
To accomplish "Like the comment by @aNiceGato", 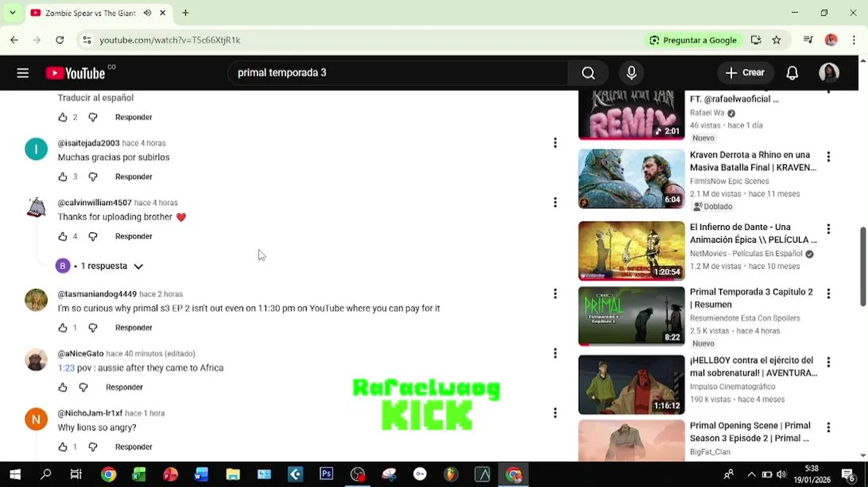I will (x=63, y=387).
